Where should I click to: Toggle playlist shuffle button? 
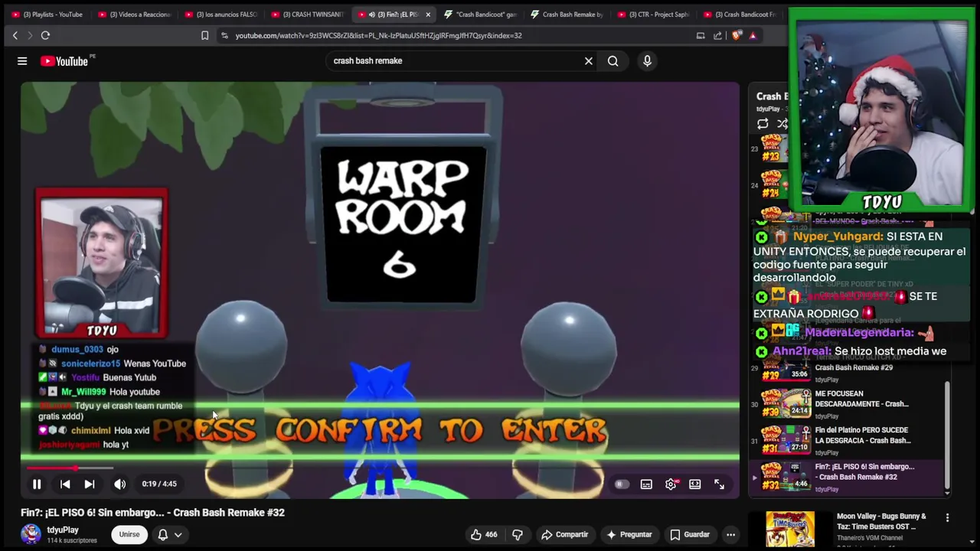[x=782, y=124]
